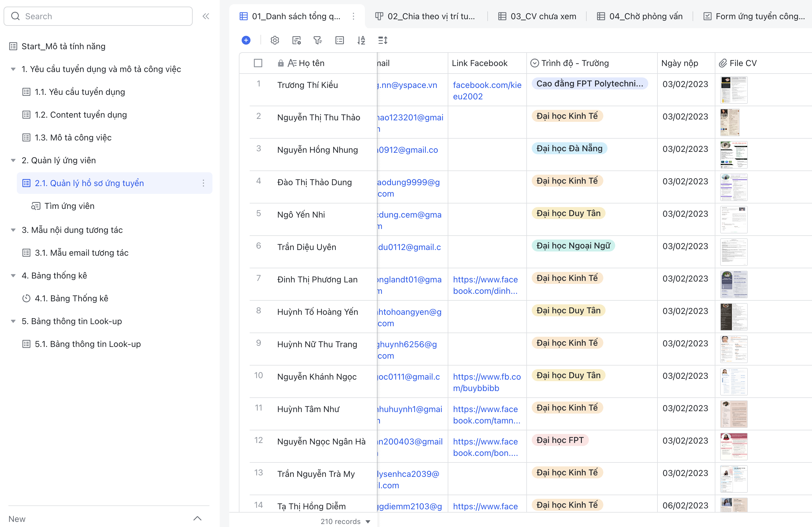Click the 4.1. Bảng Thống kê dashboard icon

26,298
